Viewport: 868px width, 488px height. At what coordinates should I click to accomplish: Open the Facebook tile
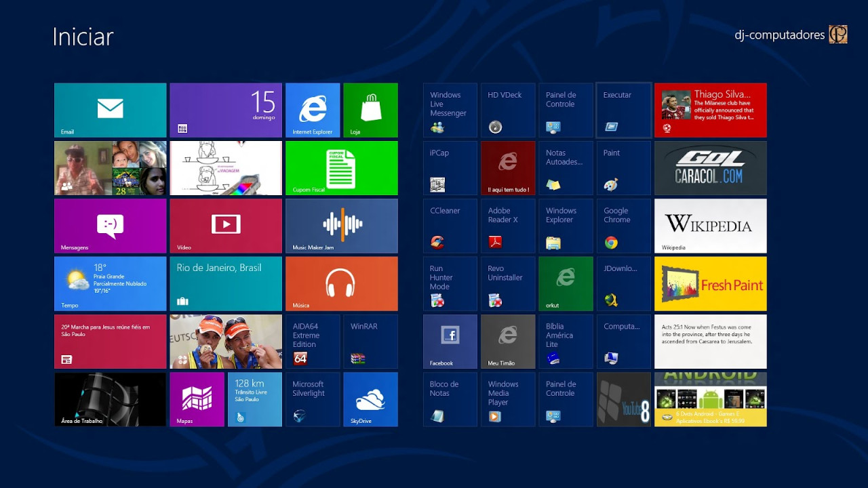click(450, 342)
